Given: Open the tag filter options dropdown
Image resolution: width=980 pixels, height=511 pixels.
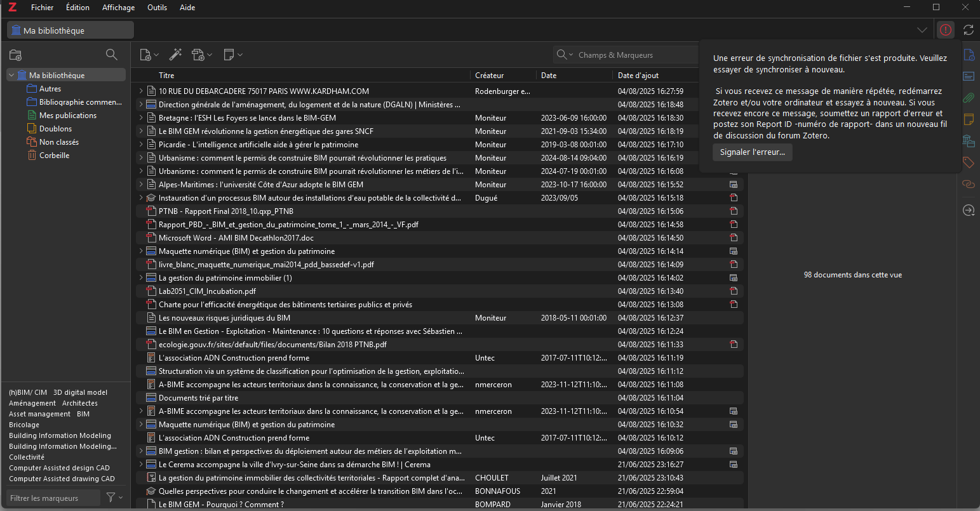Looking at the screenshot, I should tap(114, 498).
